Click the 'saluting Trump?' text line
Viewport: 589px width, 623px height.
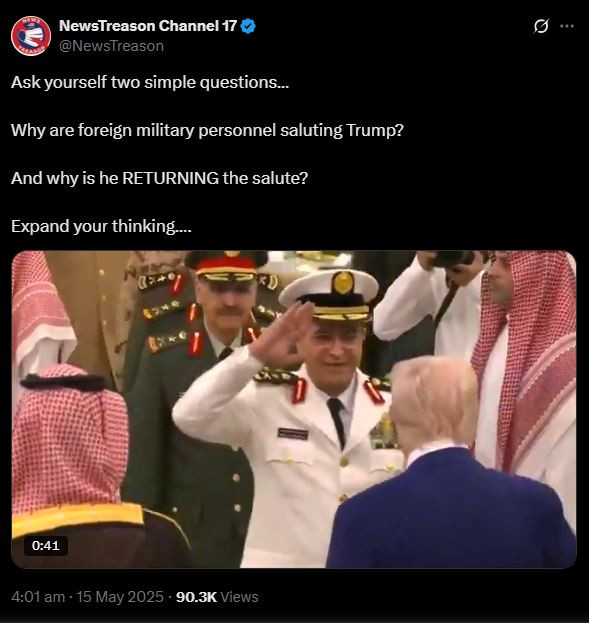pos(207,131)
